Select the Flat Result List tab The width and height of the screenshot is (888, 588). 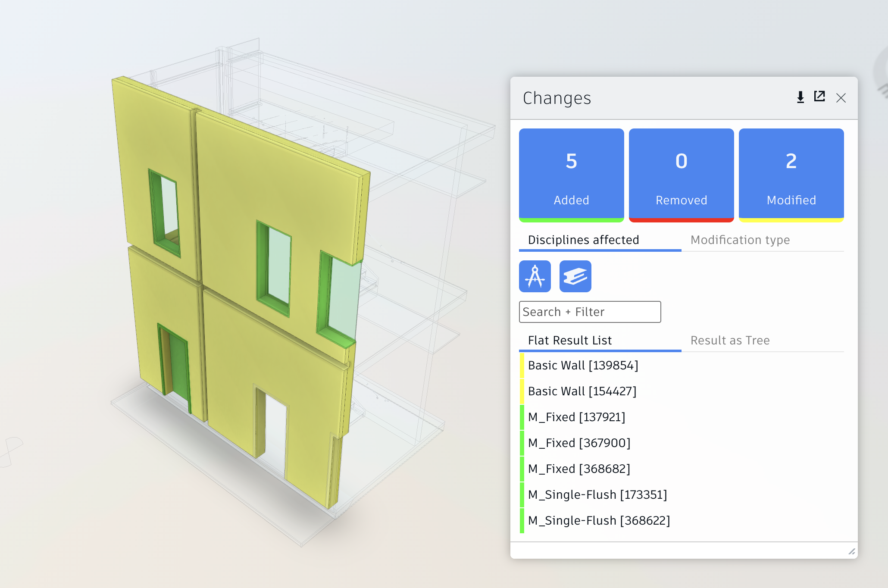[569, 341]
